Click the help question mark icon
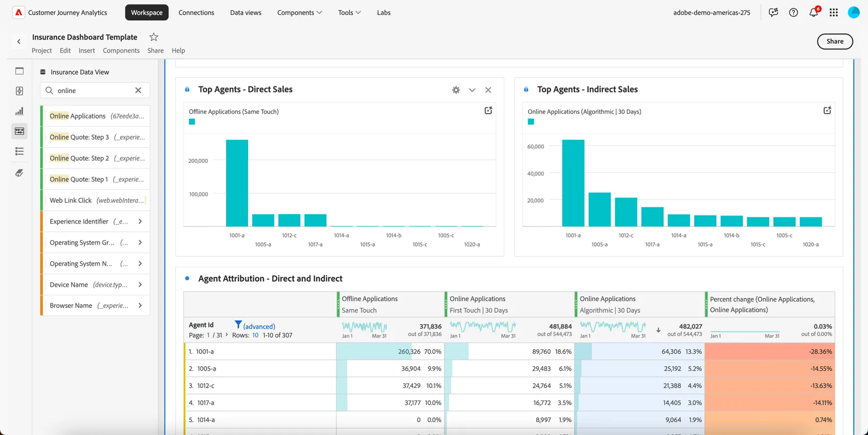 (794, 13)
